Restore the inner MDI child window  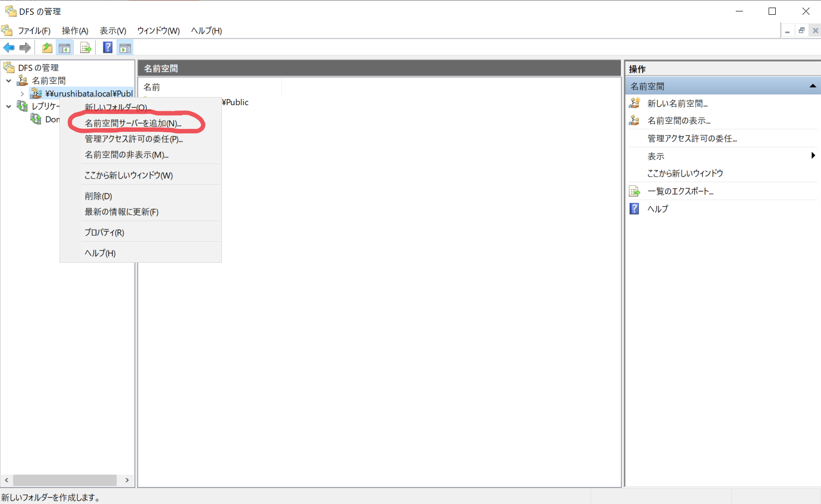801,30
